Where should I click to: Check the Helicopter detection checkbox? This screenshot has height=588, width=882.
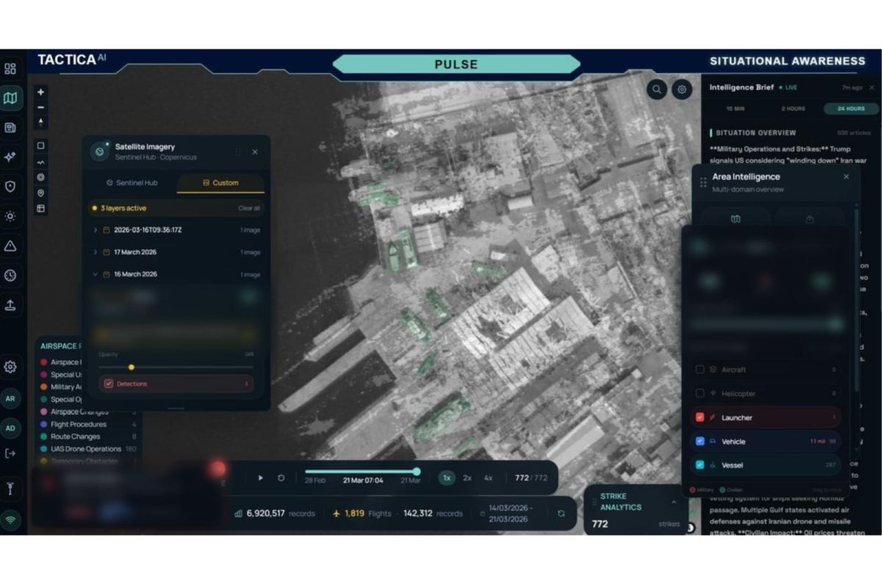tap(700, 394)
